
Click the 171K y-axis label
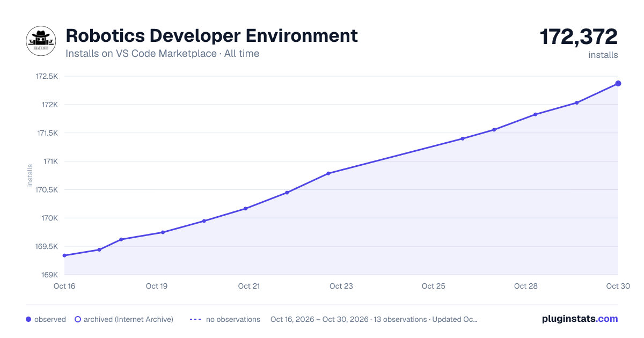pos(50,161)
